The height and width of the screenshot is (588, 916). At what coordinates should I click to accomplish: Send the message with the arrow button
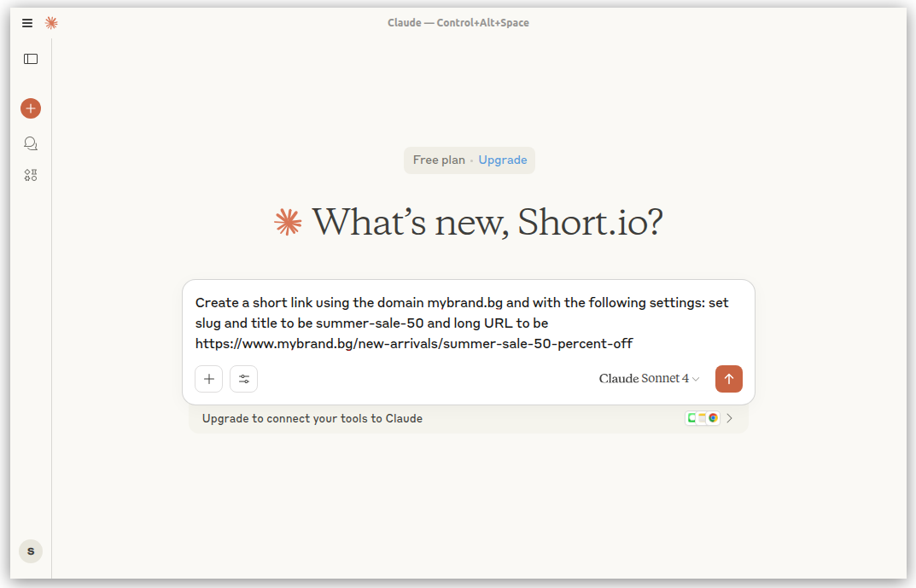tap(729, 379)
